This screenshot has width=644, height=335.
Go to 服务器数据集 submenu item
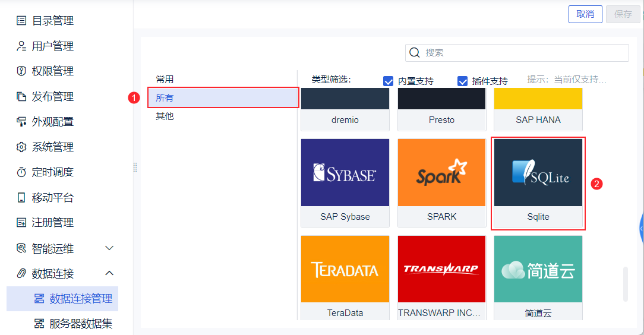tap(81, 324)
